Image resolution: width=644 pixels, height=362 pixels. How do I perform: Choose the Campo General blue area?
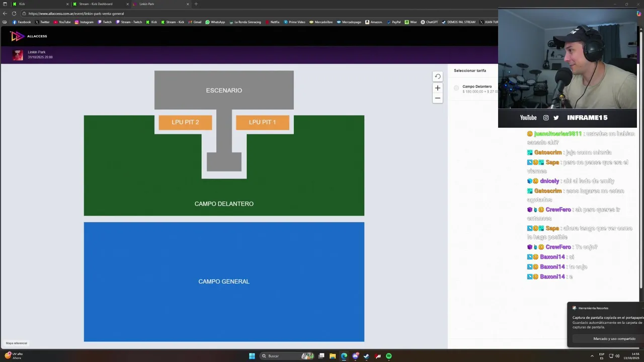pos(224,282)
